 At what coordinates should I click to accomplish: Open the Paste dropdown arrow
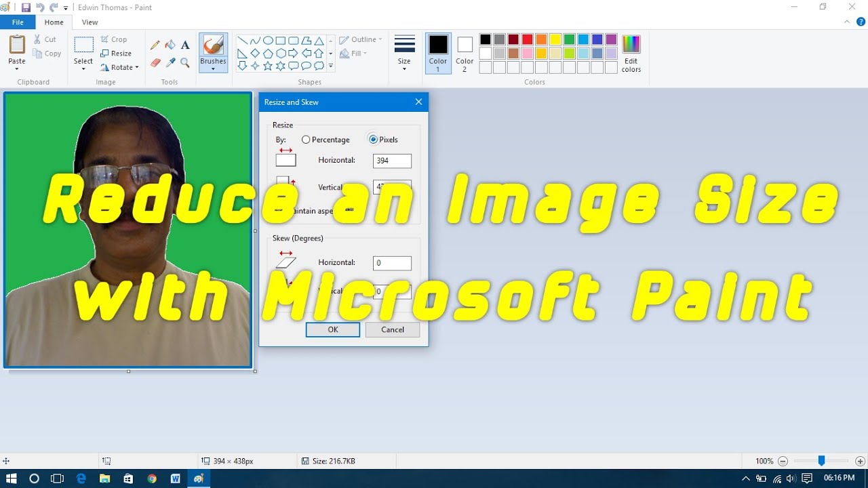click(x=17, y=68)
